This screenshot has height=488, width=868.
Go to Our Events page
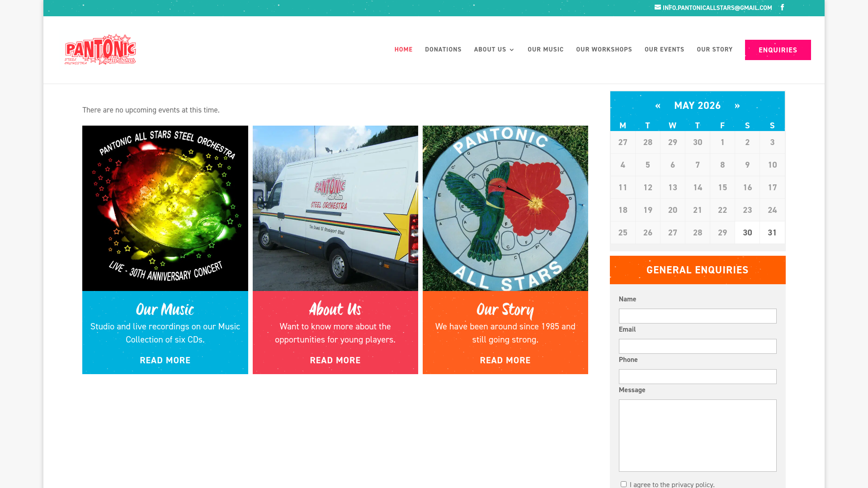click(664, 50)
